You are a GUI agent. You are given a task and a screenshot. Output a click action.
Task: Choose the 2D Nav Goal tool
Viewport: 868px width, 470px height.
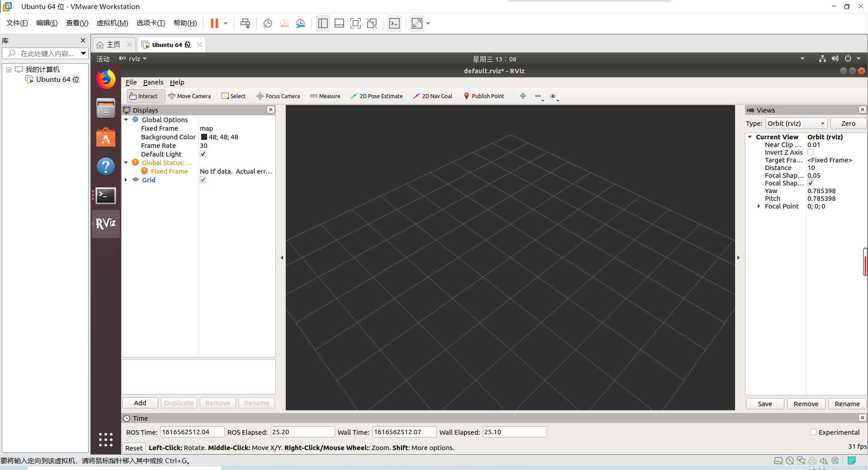click(432, 96)
